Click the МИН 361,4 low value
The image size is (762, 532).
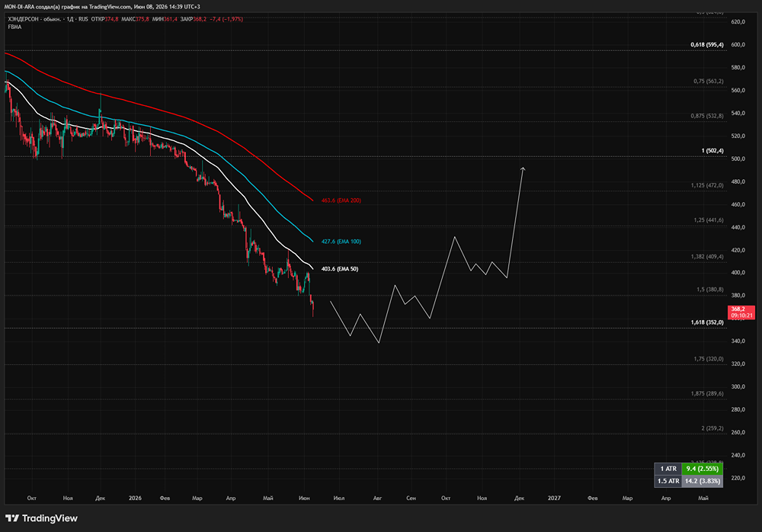pos(165,19)
